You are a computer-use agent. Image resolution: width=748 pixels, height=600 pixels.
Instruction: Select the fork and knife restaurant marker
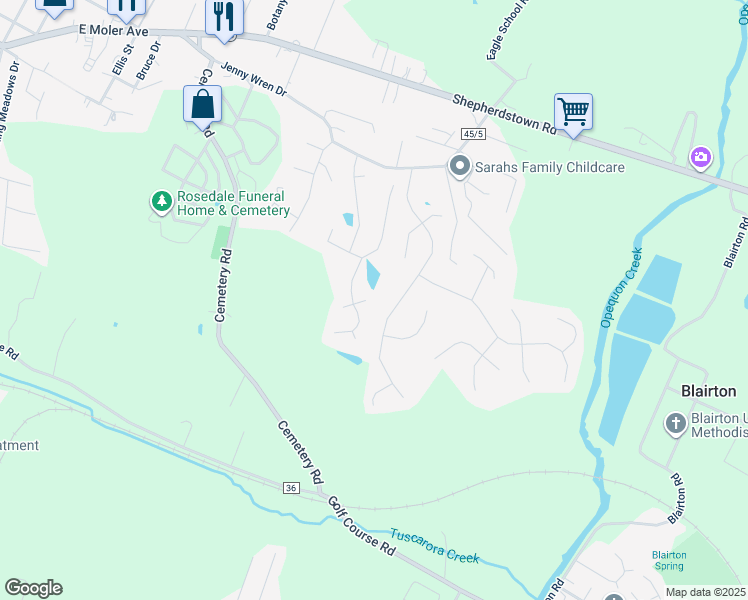pyautogui.click(x=224, y=20)
